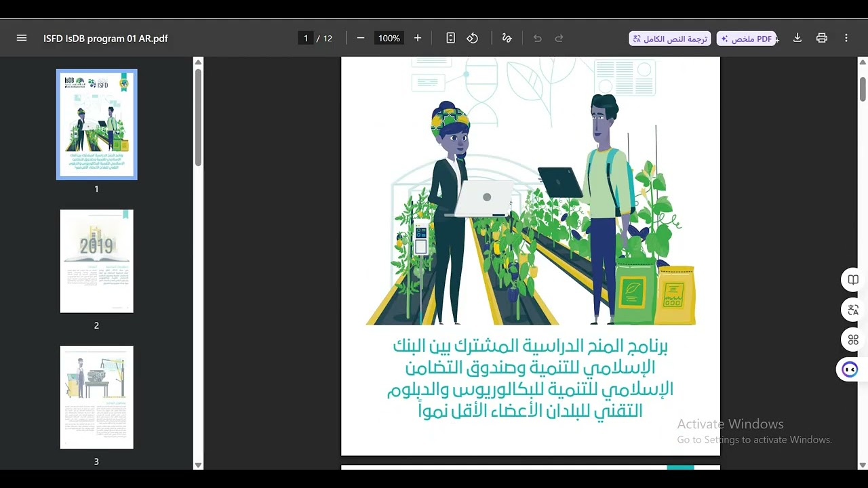
Task: Click the purple assistant face icon
Action: point(850,369)
